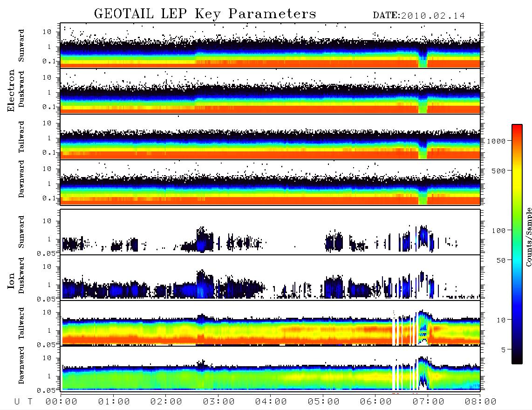
Task: Click the Ion group axis label
Action: point(11,280)
